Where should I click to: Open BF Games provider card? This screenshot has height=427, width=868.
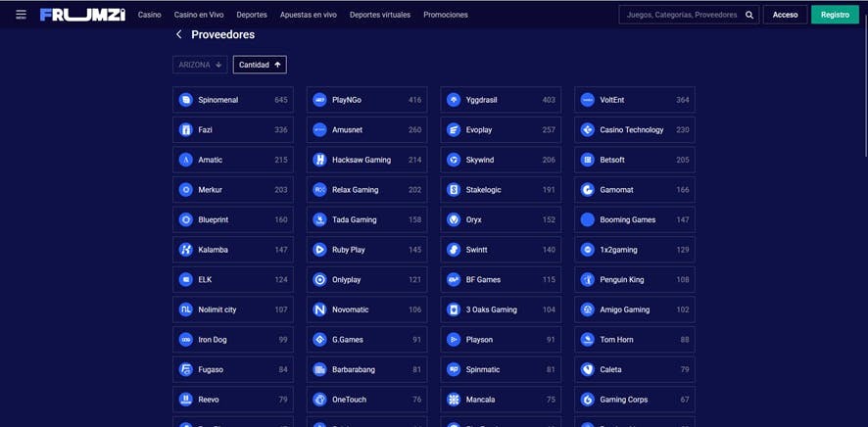501,279
